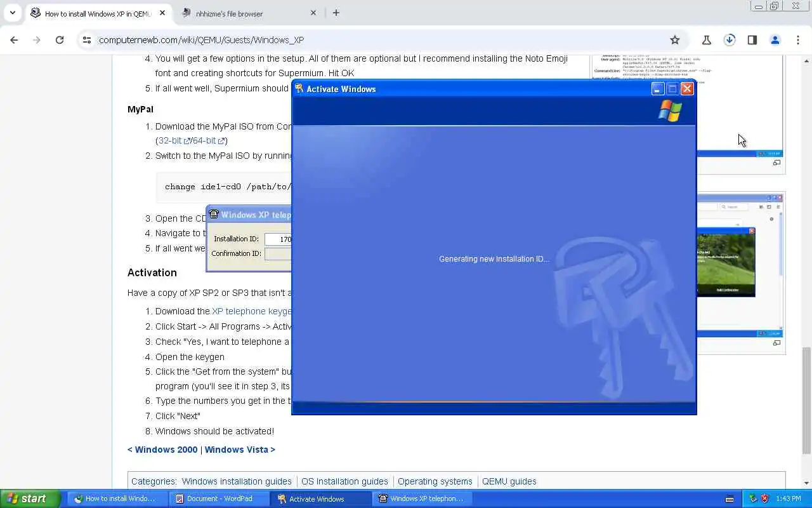The width and height of the screenshot is (812, 508).
Task: Close the Activate Windows dialog
Action: 687,89
